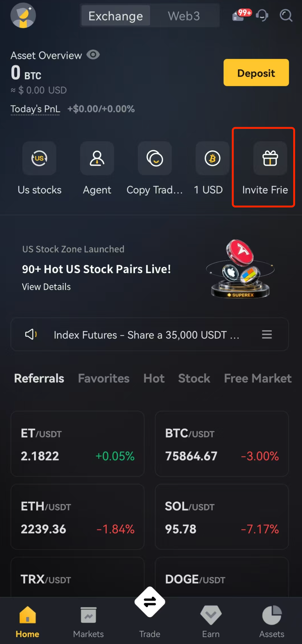Viewport: 302px width, 644px height.
Task: Tap the yellow Deposit button
Action: (x=256, y=72)
